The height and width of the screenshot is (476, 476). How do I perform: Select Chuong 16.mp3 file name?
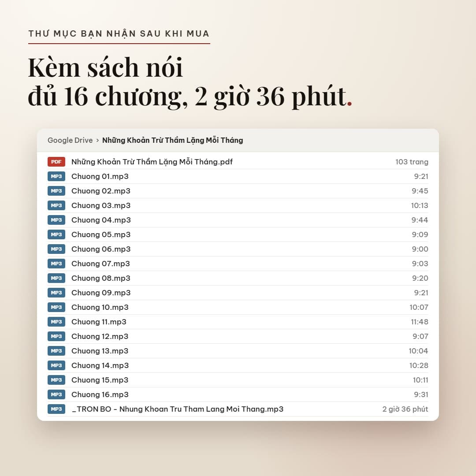[100, 395]
